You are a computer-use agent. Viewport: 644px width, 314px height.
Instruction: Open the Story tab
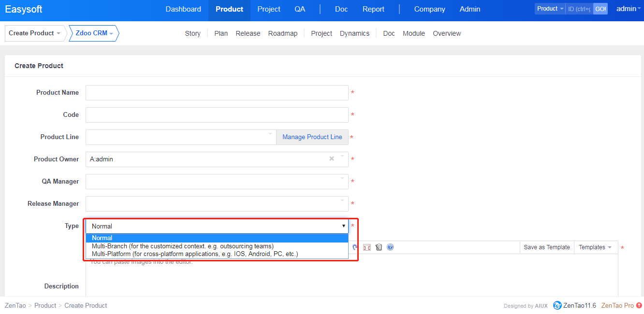[x=192, y=33]
